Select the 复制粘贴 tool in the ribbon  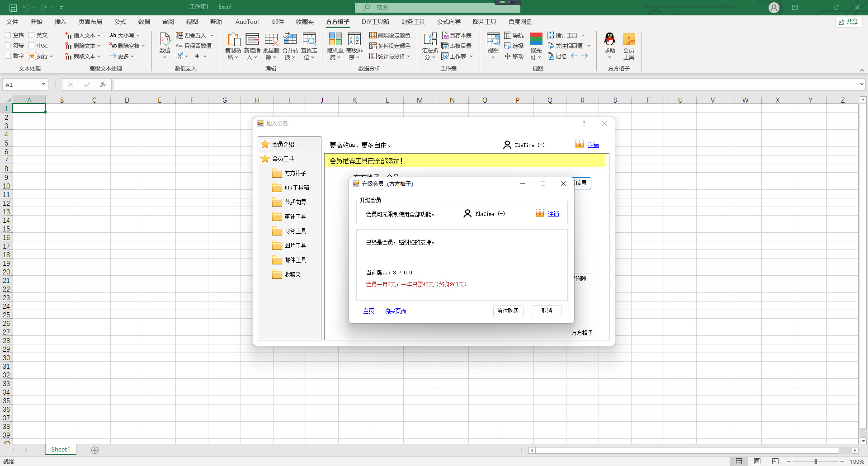pos(233,45)
